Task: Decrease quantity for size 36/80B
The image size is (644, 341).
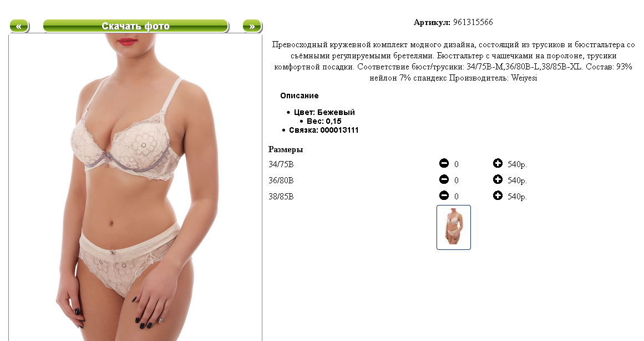Action: [x=444, y=179]
